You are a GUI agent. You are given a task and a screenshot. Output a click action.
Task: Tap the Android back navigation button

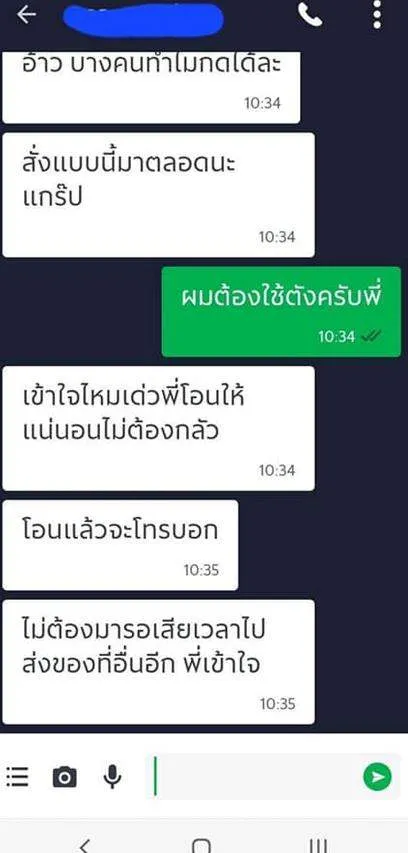tap(84, 845)
